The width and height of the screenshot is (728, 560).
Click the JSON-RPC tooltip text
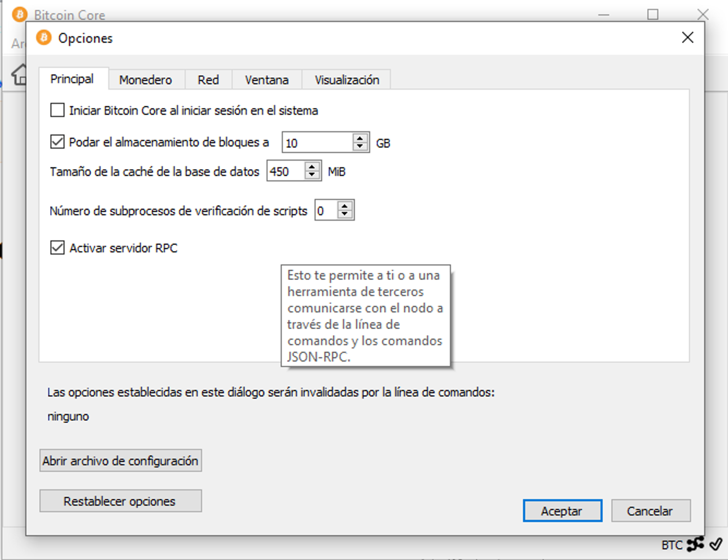click(365, 316)
